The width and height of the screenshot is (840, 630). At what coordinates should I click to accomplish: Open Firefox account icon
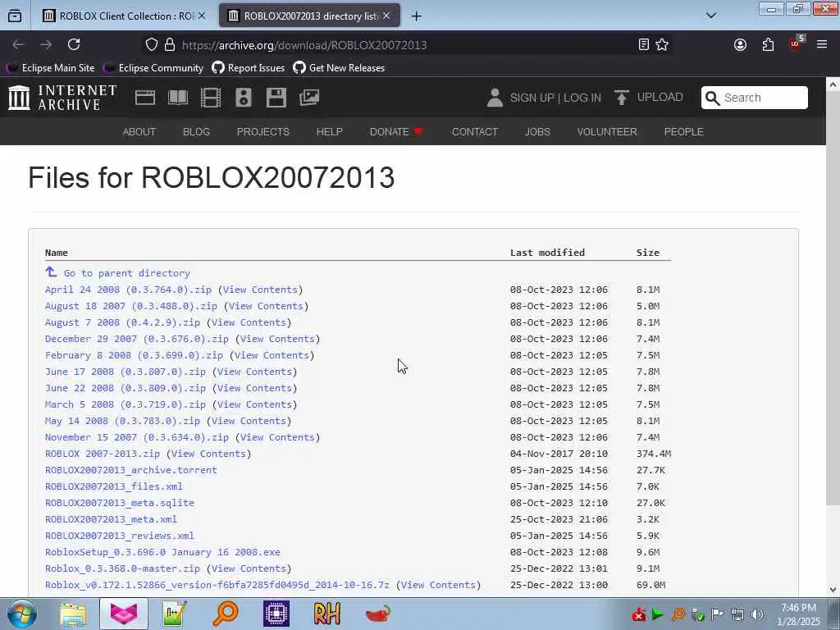[x=741, y=44]
